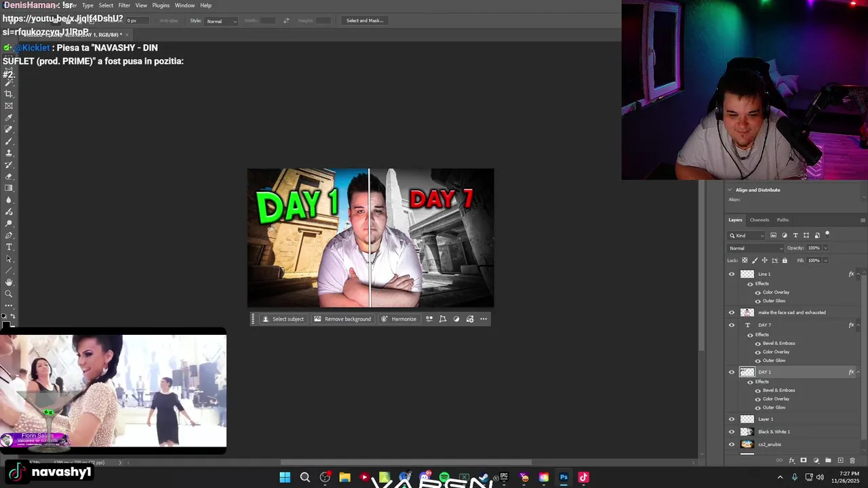868x488 pixels.
Task: Select the Eraser tool
Action: coord(9,176)
